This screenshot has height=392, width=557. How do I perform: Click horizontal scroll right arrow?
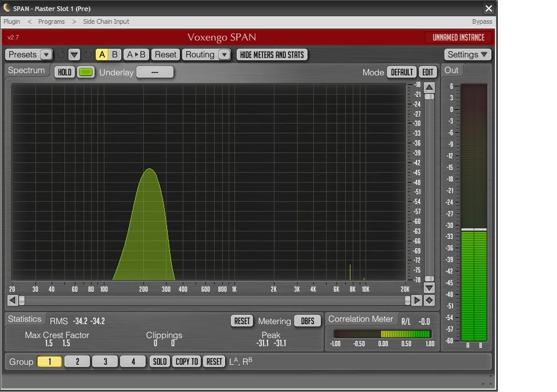(x=417, y=300)
